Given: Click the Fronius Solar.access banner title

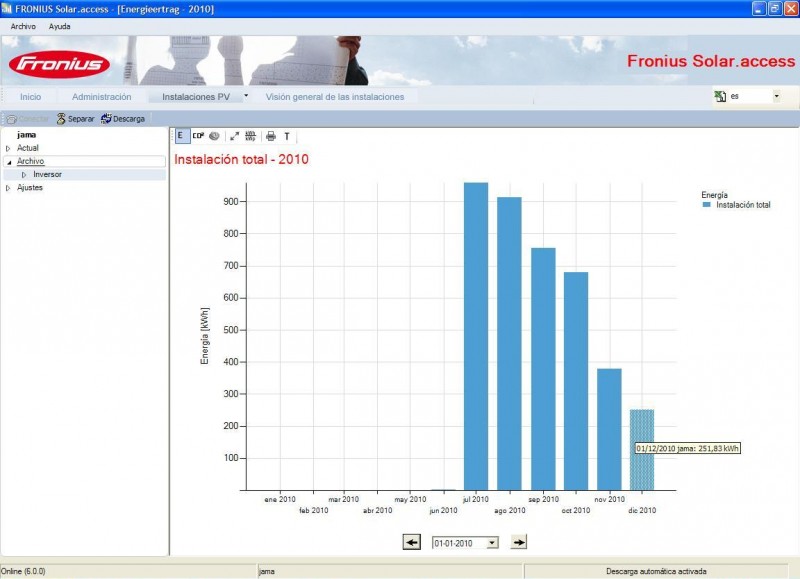Looking at the screenshot, I should (711, 61).
